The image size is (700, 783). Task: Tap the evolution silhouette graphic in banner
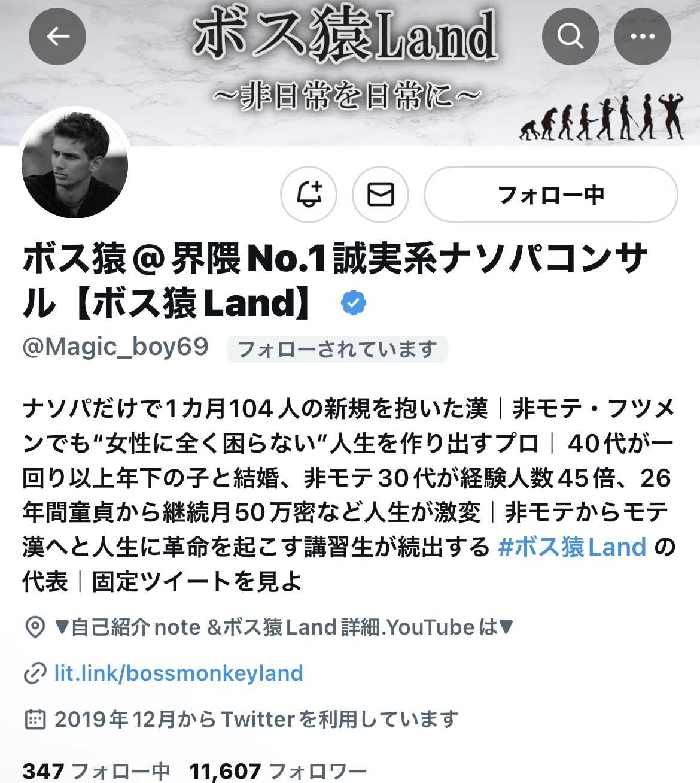tap(601, 117)
